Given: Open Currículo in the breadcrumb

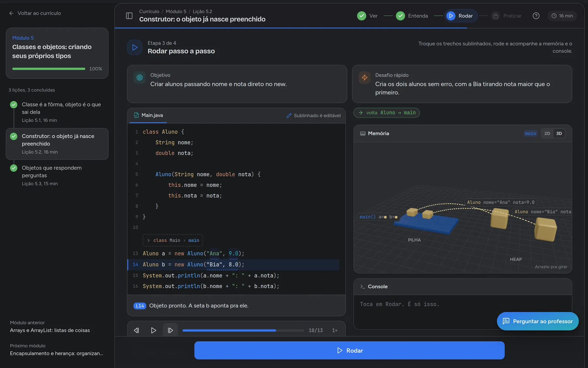Looking at the screenshot, I should tap(149, 11).
